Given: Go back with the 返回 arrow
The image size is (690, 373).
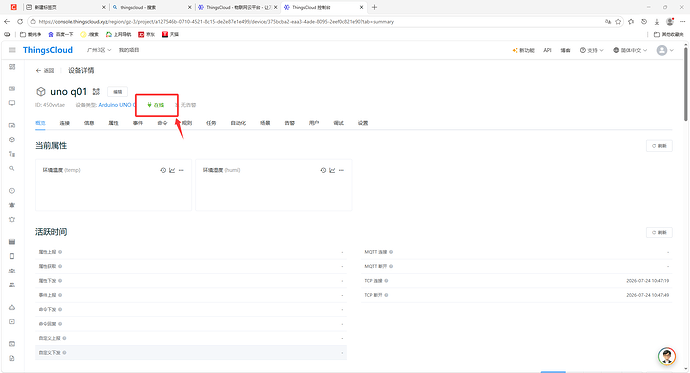Looking at the screenshot, I should click(x=44, y=70).
